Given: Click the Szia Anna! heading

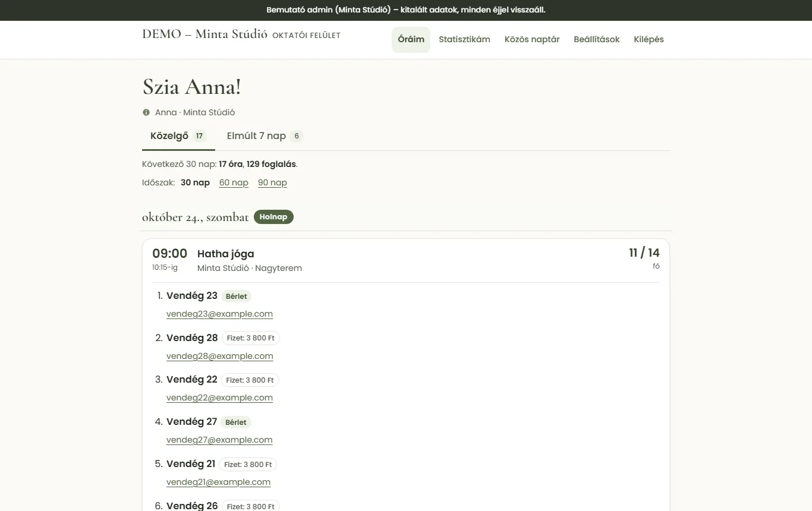Looking at the screenshot, I should click(191, 87).
